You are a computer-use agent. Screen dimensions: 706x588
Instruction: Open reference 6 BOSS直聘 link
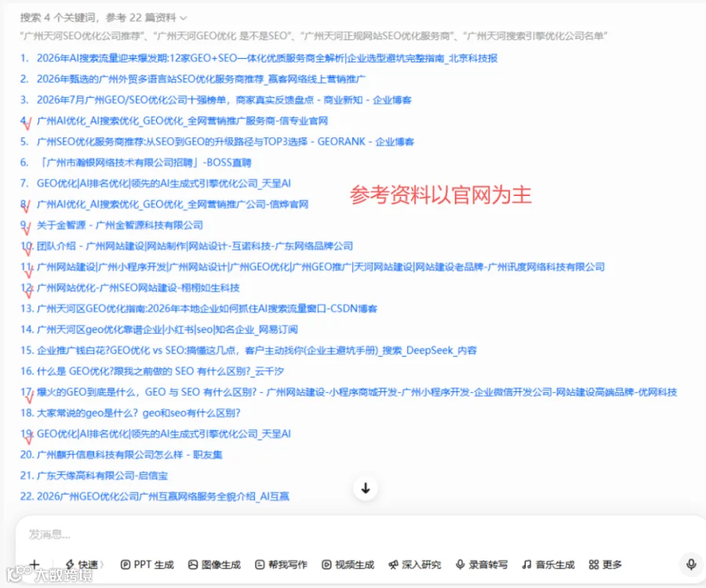tap(146, 162)
